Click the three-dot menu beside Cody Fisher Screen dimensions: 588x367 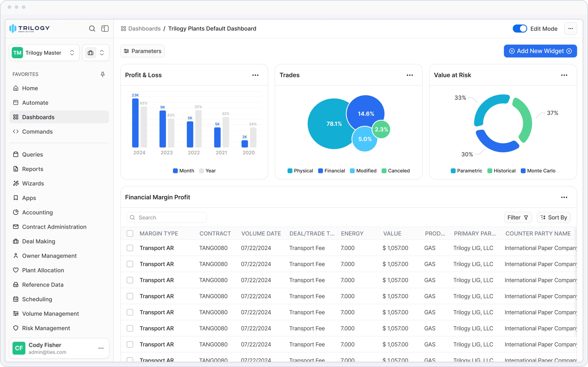coord(101,348)
